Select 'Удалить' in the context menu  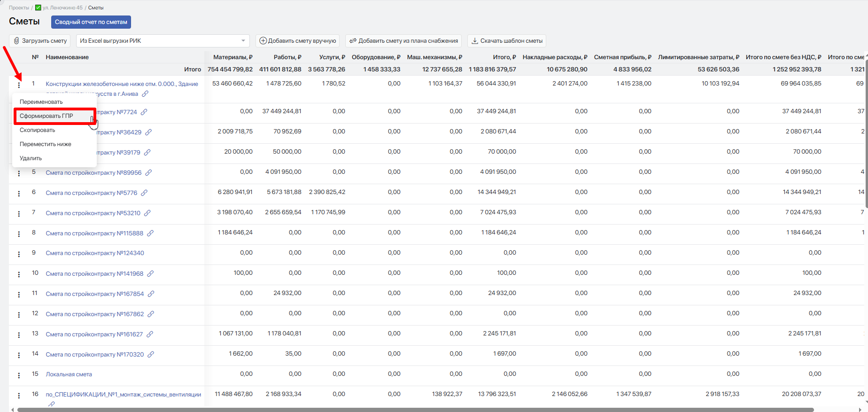31,158
